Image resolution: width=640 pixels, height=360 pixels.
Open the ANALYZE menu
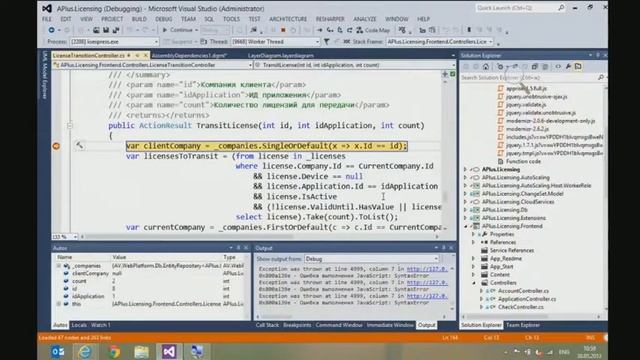(364, 19)
